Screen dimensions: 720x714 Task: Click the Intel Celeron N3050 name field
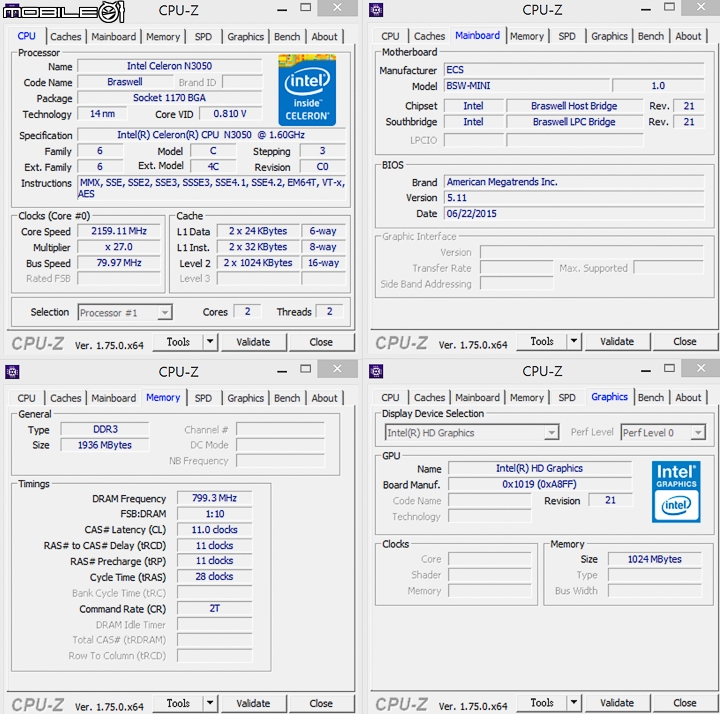click(x=169, y=66)
